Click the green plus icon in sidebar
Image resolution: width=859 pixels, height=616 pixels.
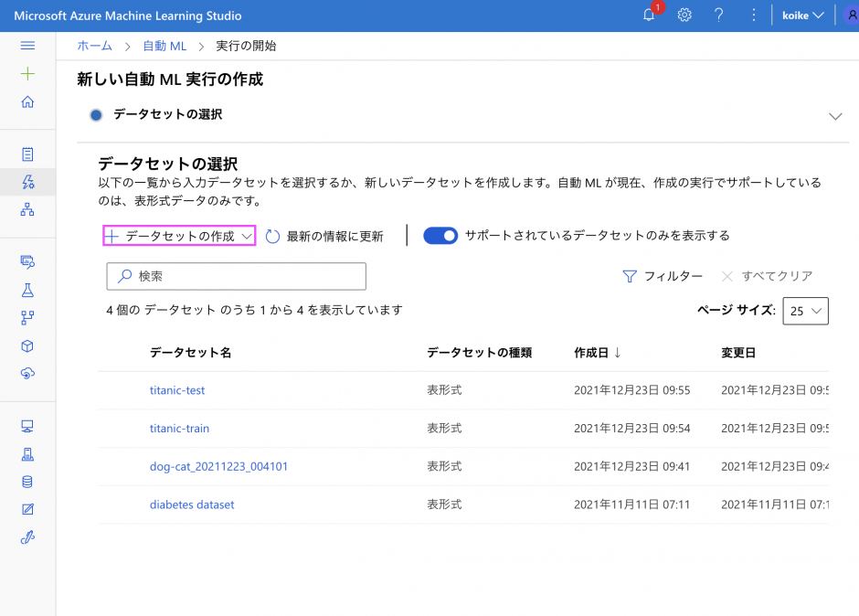pyautogui.click(x=27, y=74)
